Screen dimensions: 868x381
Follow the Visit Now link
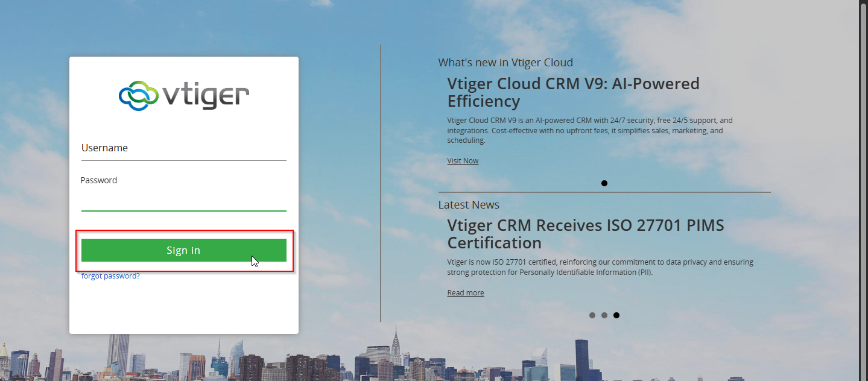coord(463,161)
